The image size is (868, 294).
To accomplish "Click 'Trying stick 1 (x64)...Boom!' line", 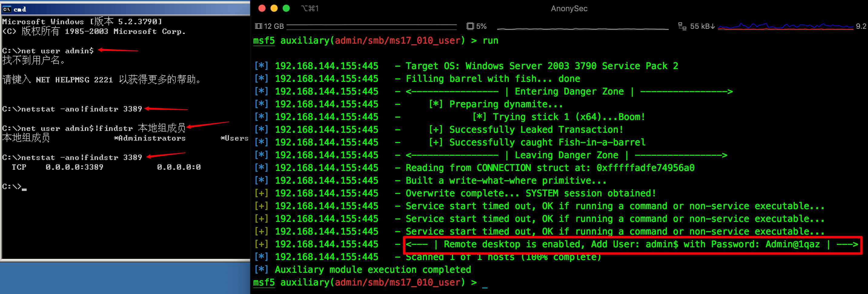I will [558, 117].
